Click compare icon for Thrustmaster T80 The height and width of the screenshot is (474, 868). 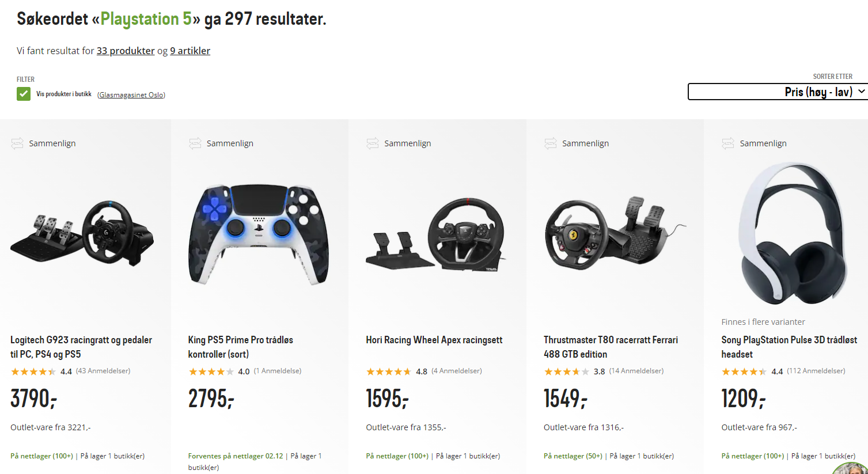551,143
